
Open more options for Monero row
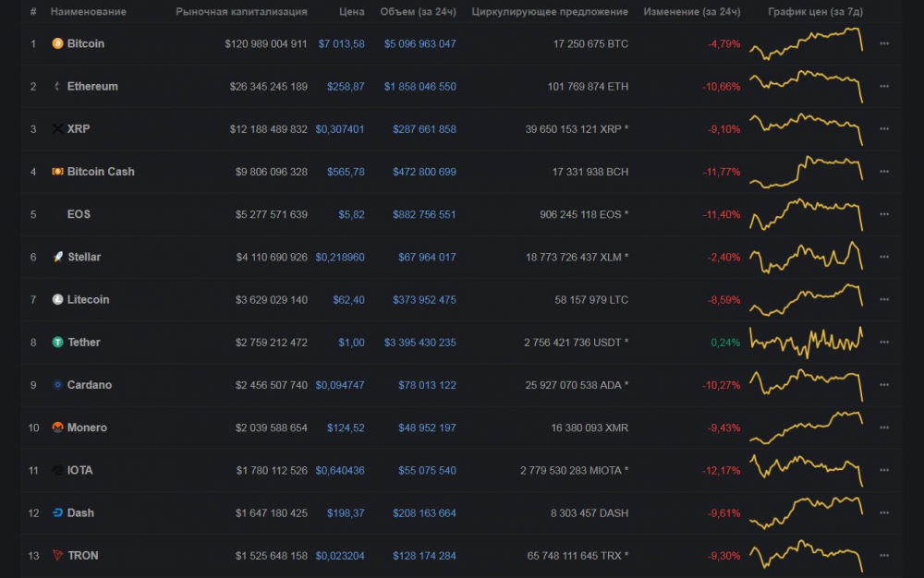pos(884,427)
